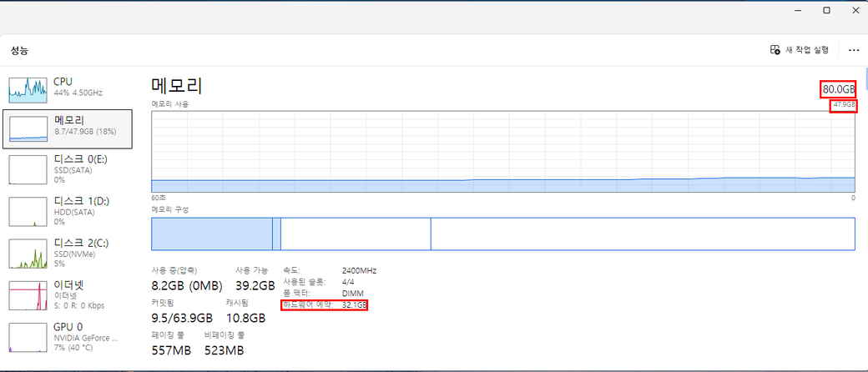Click the in-use segment of 메모리 구성 bar
Image resolution: width=868 pixels, height=372 pixels.
coord(212,234)
